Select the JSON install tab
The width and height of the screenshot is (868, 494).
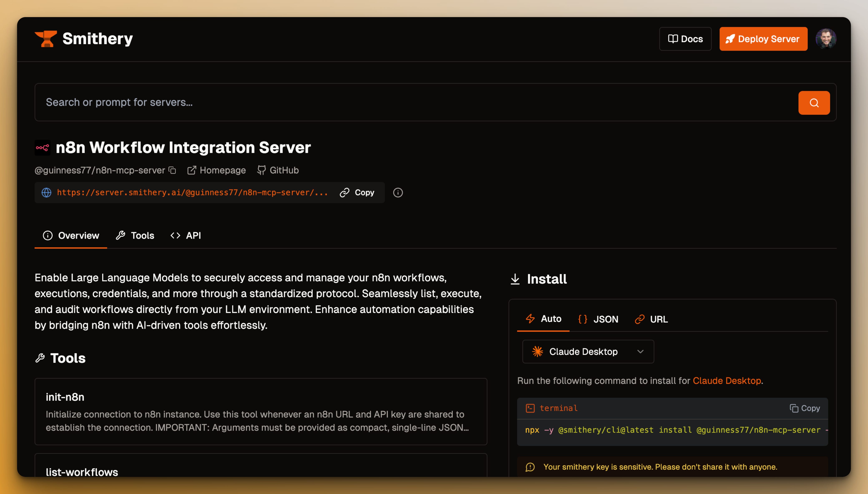[x=598, y=319]
